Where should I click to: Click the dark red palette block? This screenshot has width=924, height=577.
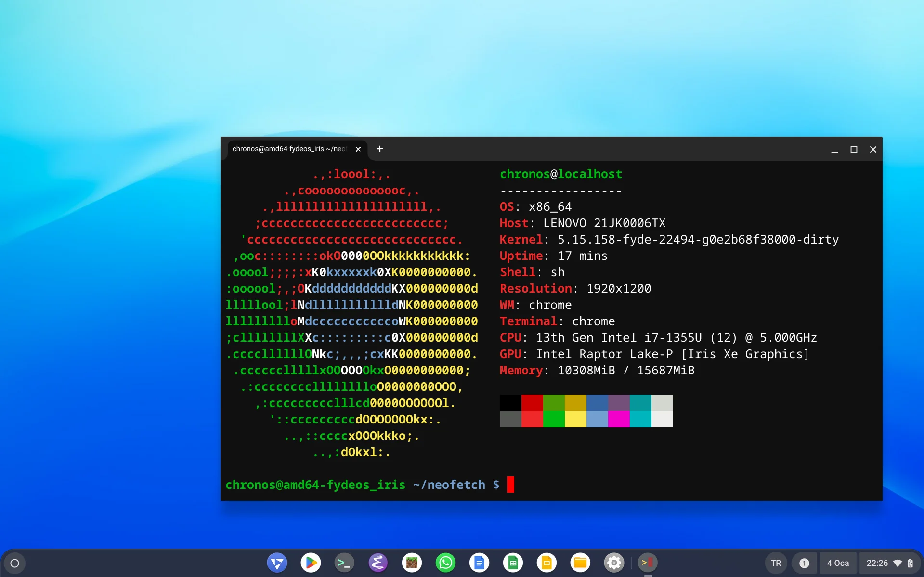[x=532, y=403]
